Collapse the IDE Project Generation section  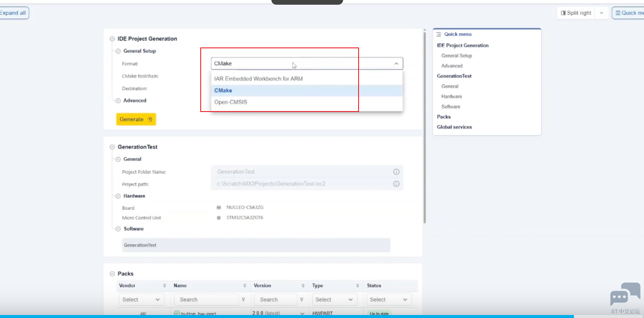pos(112,39)
